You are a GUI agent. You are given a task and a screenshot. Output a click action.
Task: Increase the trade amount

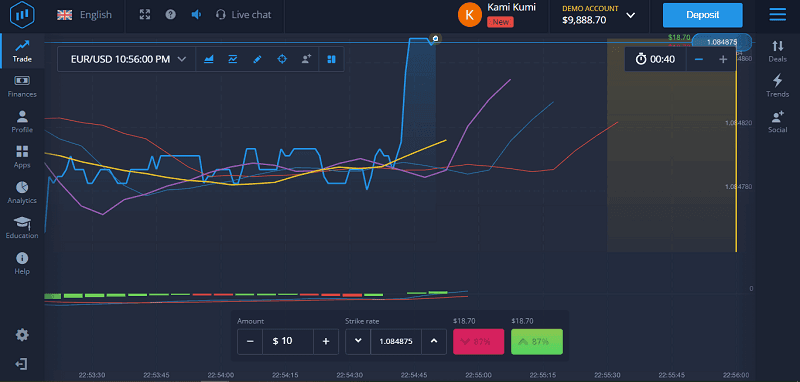tap(326, 341)
